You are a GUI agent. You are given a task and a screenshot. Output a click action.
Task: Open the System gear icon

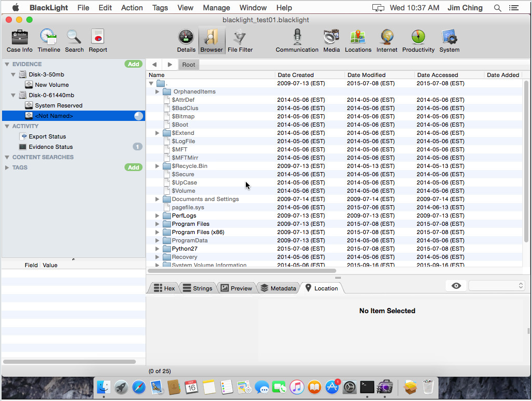click(449, 41)
